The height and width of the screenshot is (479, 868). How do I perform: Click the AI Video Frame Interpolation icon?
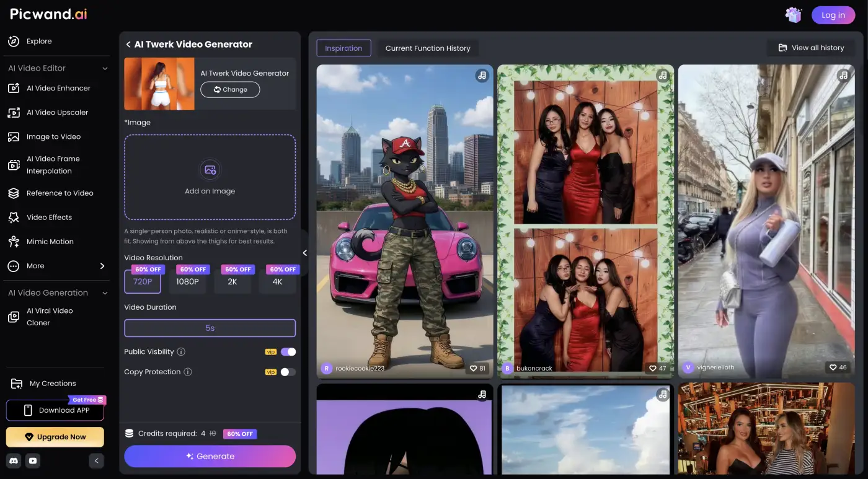pos(14,165)
